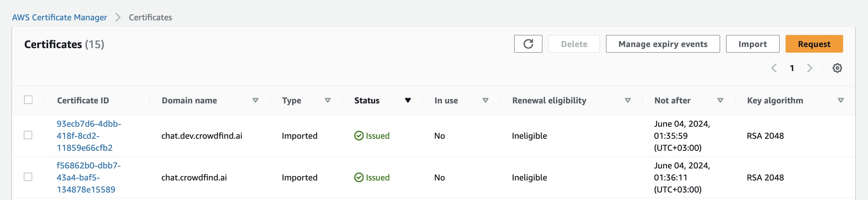Open AWS Certificate Manager breadcrumb

point(59,17)
